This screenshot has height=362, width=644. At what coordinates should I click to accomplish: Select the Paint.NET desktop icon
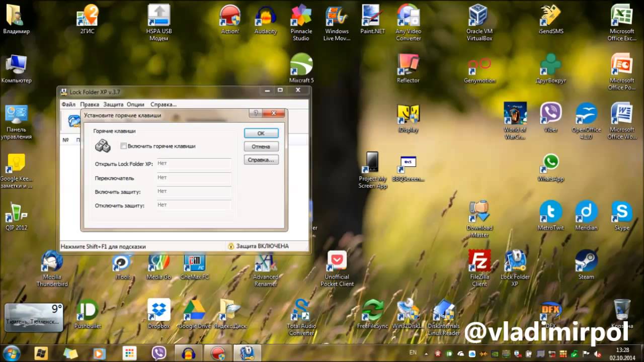coord(372,19)
